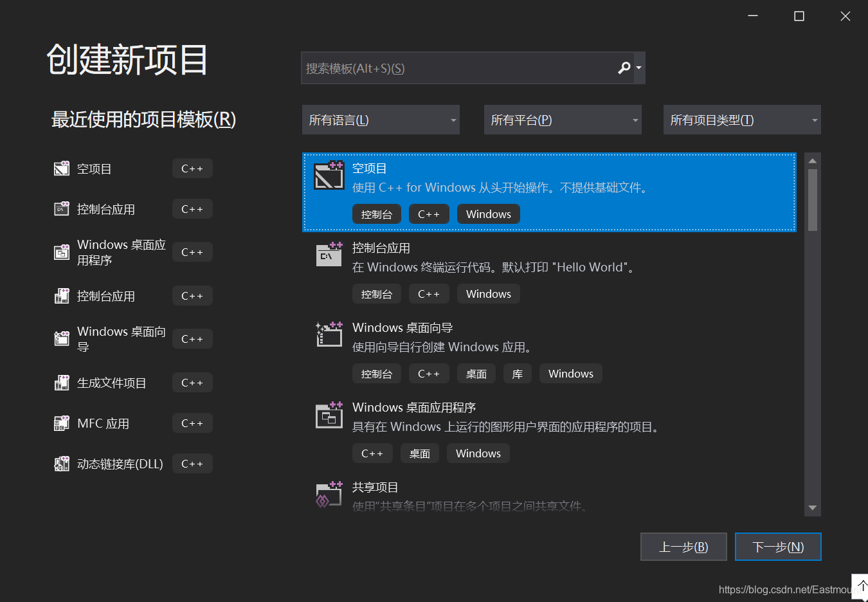Select the Windows 桌面应用程序 icon in sidebar
The image size is (868, 602).
62,251
